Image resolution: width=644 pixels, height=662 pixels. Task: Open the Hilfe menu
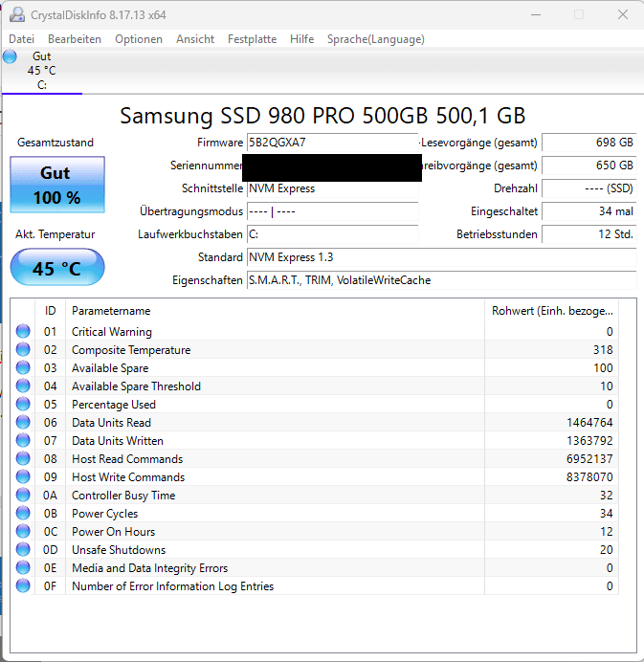click(302, 39)
